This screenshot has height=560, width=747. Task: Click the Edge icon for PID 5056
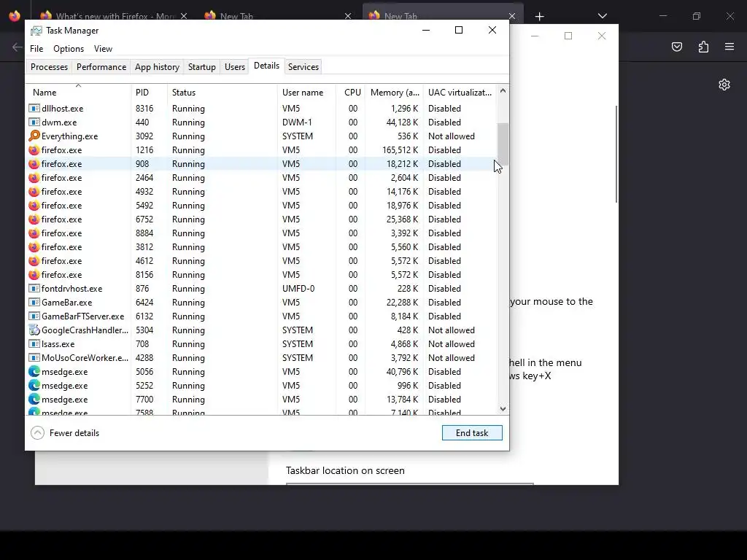tap(34, 371)
